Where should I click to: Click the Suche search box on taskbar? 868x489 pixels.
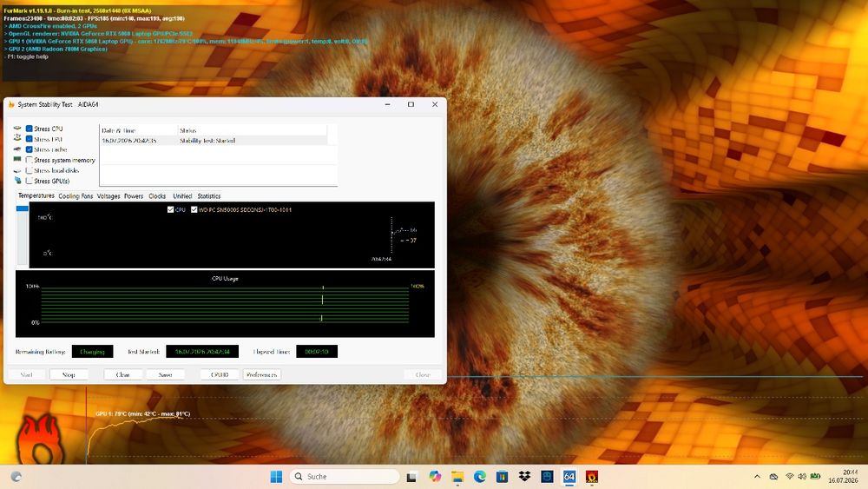(344, 476)
